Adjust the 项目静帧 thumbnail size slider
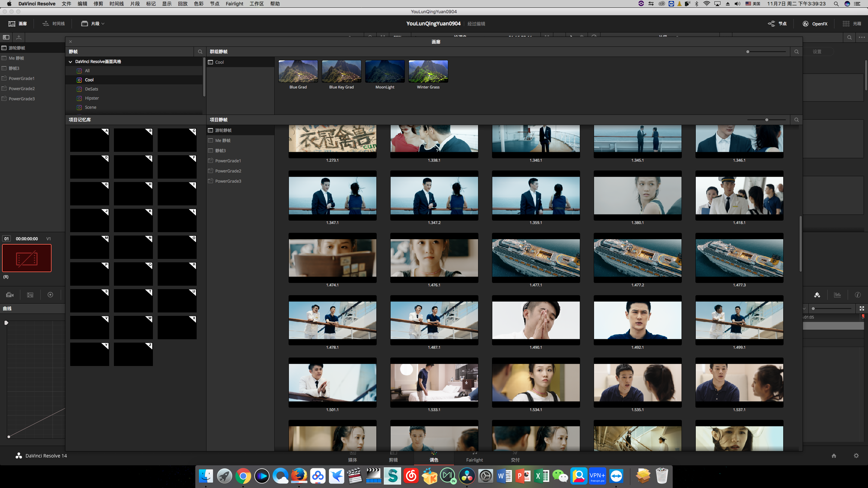 tap(766, 120)
